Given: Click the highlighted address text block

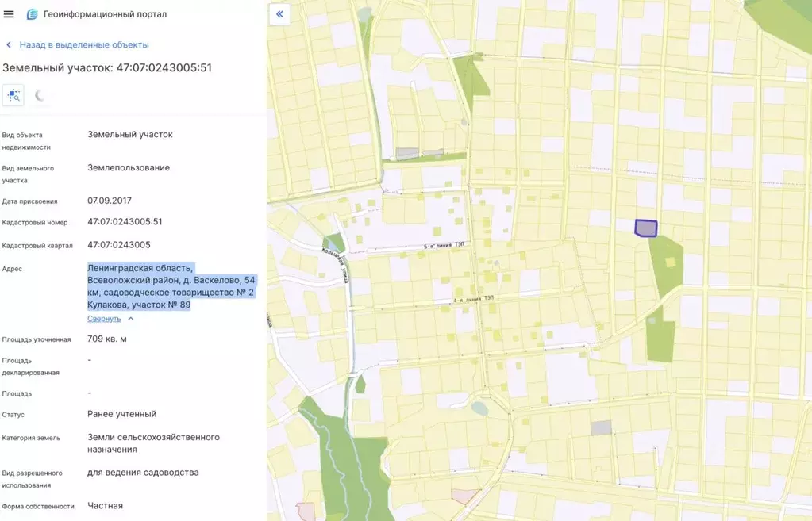Looking at the screenshot, I should (139, 286).
